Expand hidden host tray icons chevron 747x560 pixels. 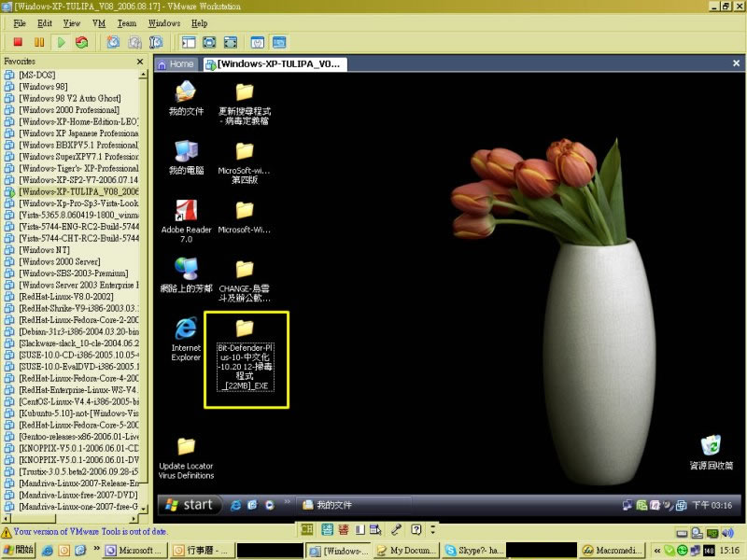[x=657, y=551]
